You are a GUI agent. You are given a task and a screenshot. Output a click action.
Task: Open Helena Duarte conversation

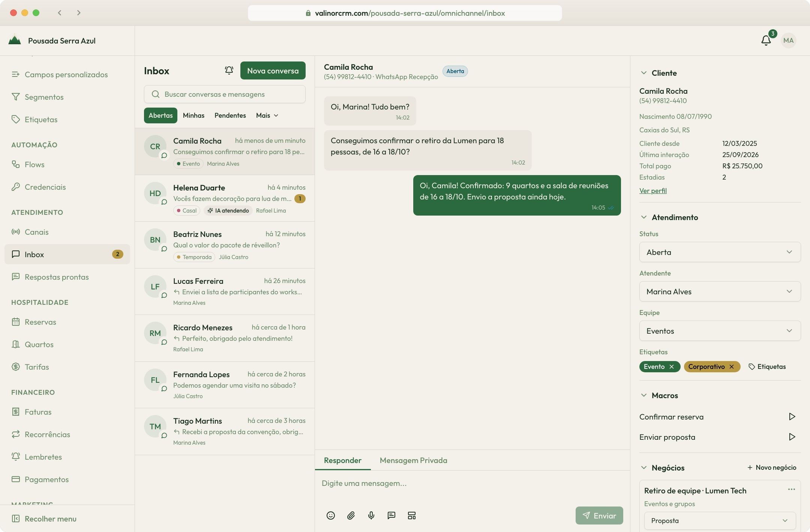(x=225, y=198)
